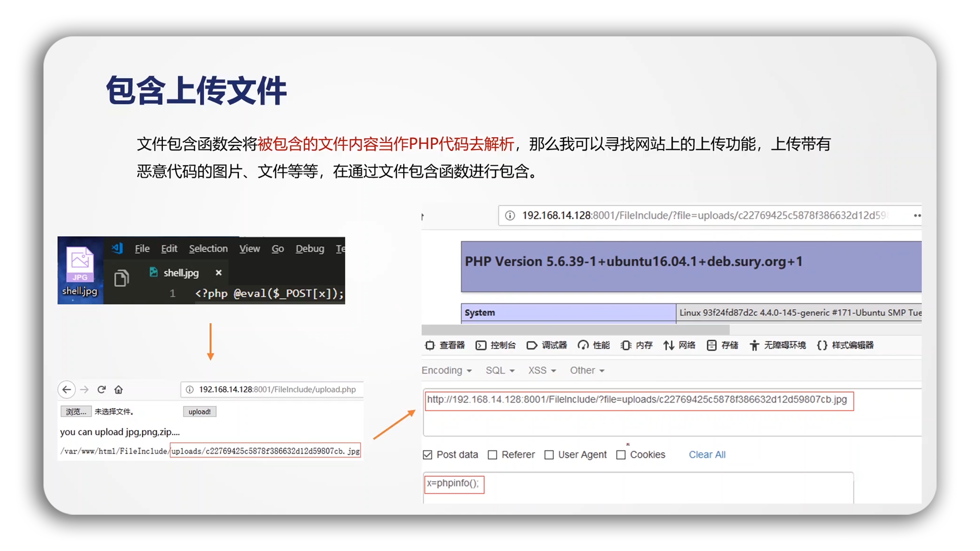Image resolution: width=980 pixels, height=551 pixels.
Task: Open the 无障碍环境 accessibility devtools tab
Action: click(x=777, y=345)
